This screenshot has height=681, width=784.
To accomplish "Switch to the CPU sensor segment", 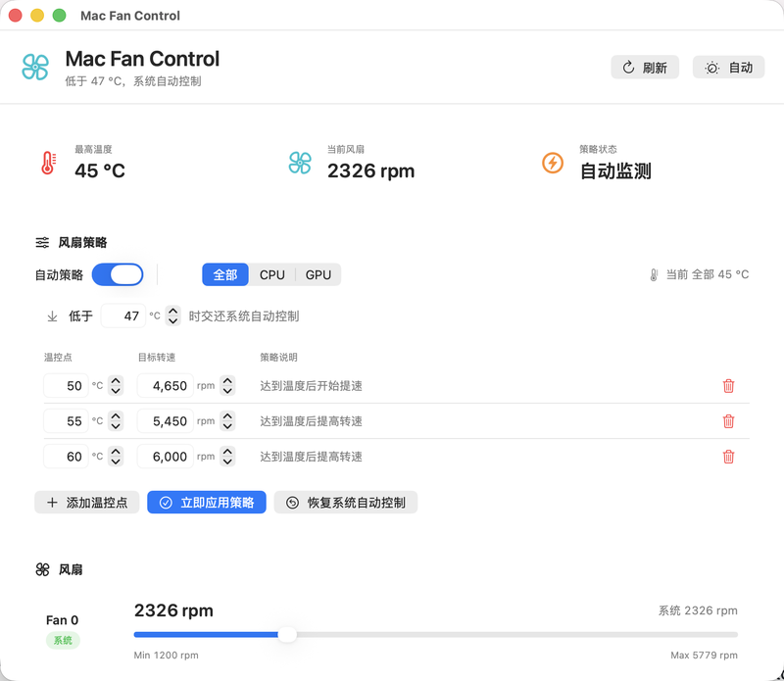I will (272, 274).
